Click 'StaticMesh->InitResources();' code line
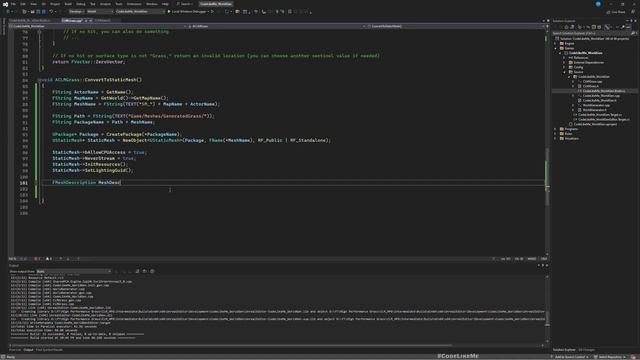This screenshot has height=360, width=640. [x=90, y=164]
